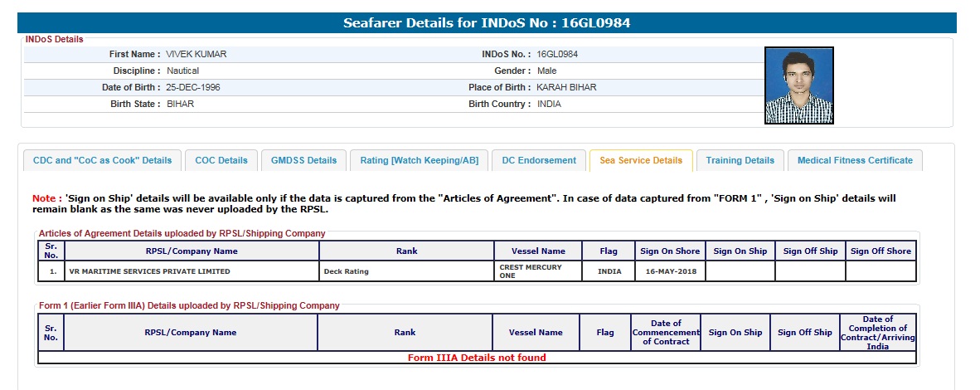
Task: Open the CDC and "CoC as Cook" Details tab
Action: pos(102,160)
